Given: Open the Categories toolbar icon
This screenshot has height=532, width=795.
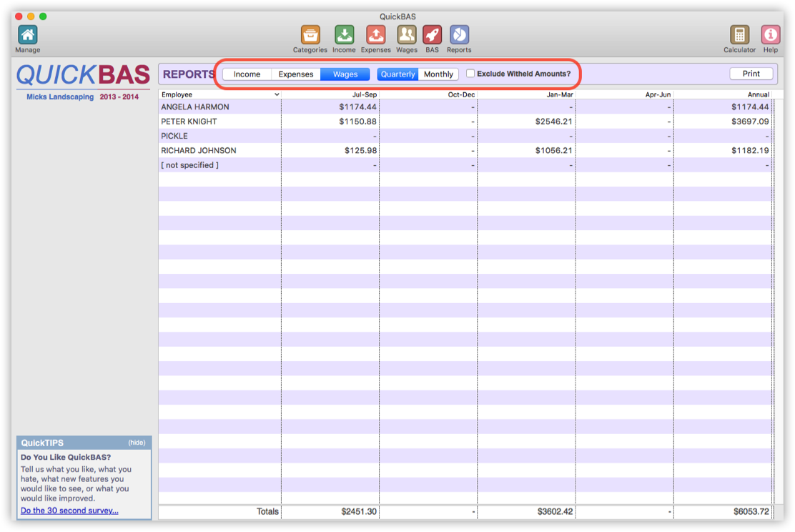Looking at the screenshot, I should [310, 34].
